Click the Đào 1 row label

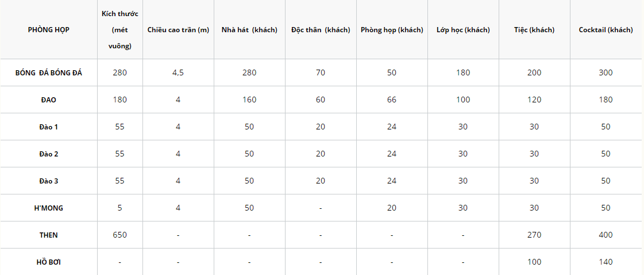coord(48,127)
